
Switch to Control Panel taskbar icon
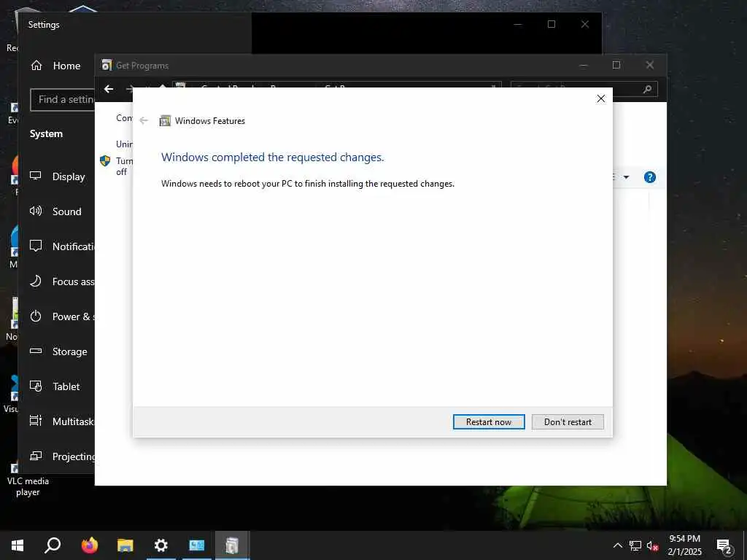pos(197,545)
